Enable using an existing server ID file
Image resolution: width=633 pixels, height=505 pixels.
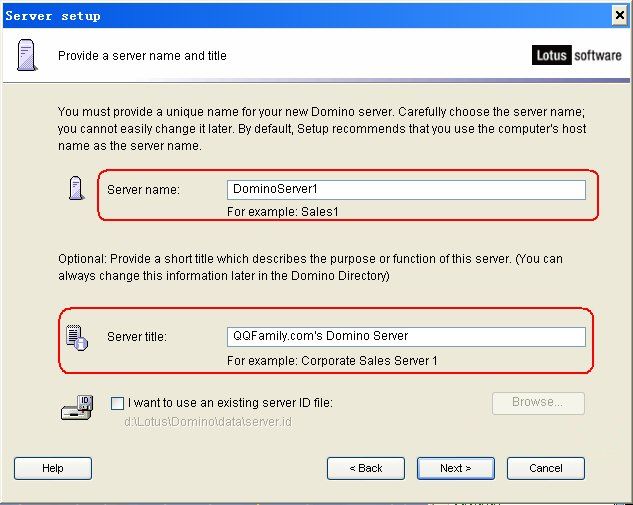[117, 403]
